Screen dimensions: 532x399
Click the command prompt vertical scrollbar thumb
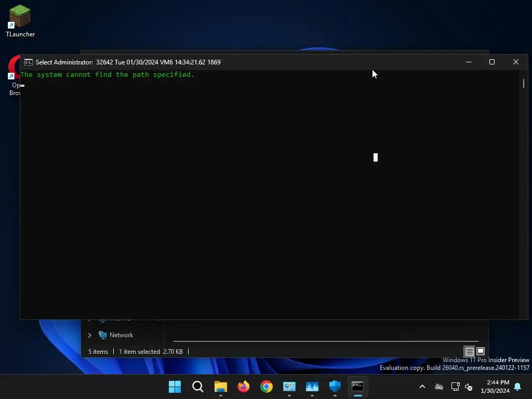[524, 83]
